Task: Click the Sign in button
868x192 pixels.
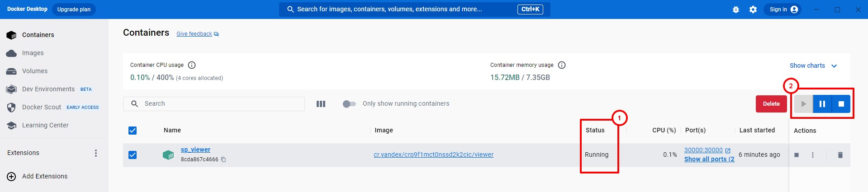Action: tap(783, 9)
